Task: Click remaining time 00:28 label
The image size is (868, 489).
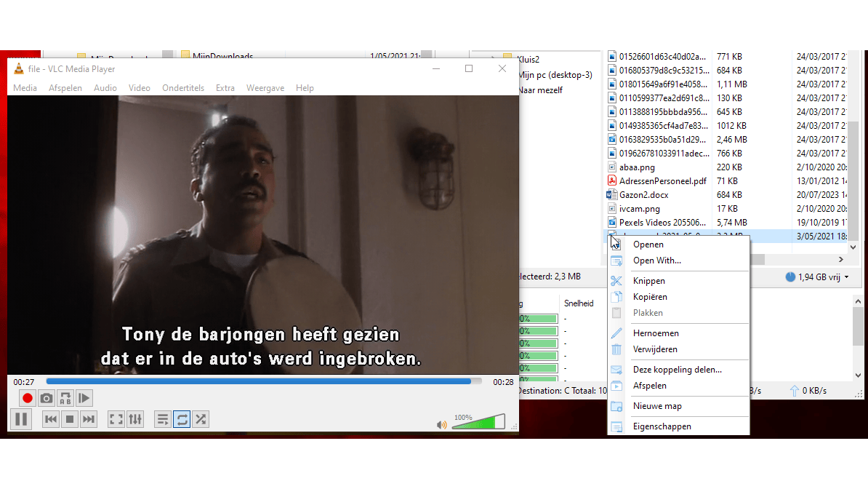Action: 503,382
